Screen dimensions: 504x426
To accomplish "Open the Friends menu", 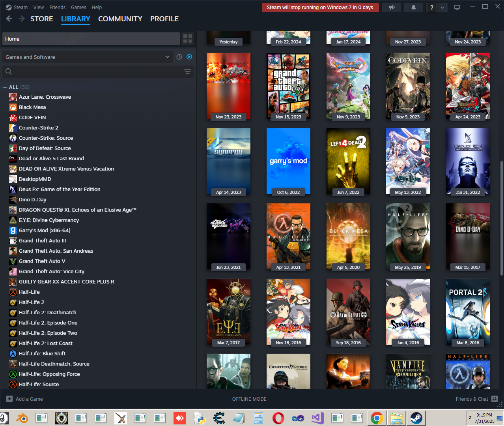I will point(57,7).
